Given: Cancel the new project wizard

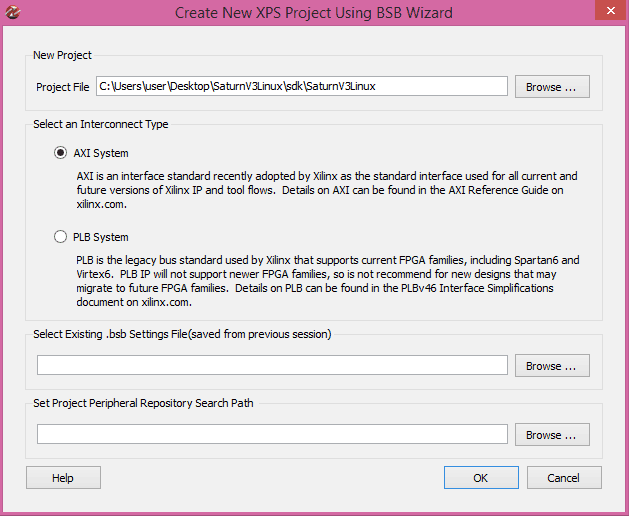Looking at the screenshot, I should point(564,477).
